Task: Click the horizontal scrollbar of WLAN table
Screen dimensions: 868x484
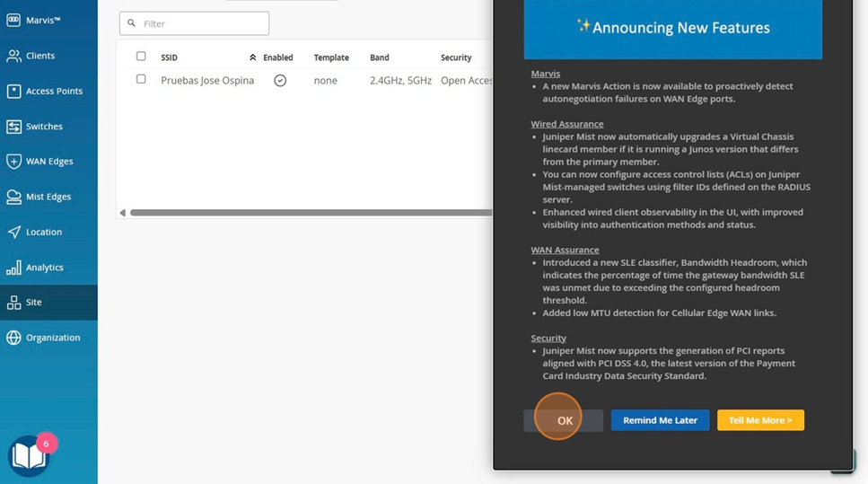Action: click(x=311, y=213)
